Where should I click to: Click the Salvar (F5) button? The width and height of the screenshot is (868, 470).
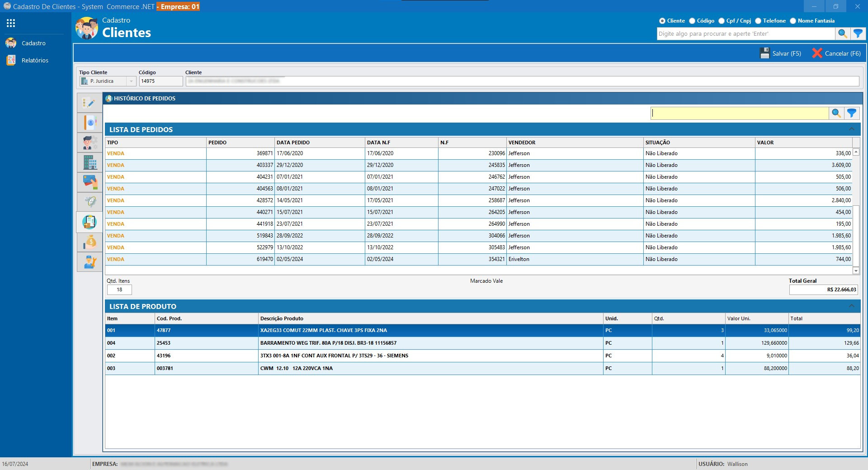[x=781, y=53]
